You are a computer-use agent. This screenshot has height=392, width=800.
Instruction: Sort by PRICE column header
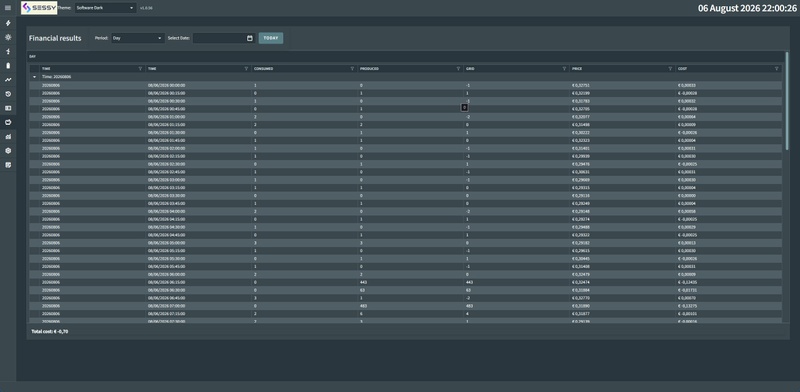[x=577, y=68]
